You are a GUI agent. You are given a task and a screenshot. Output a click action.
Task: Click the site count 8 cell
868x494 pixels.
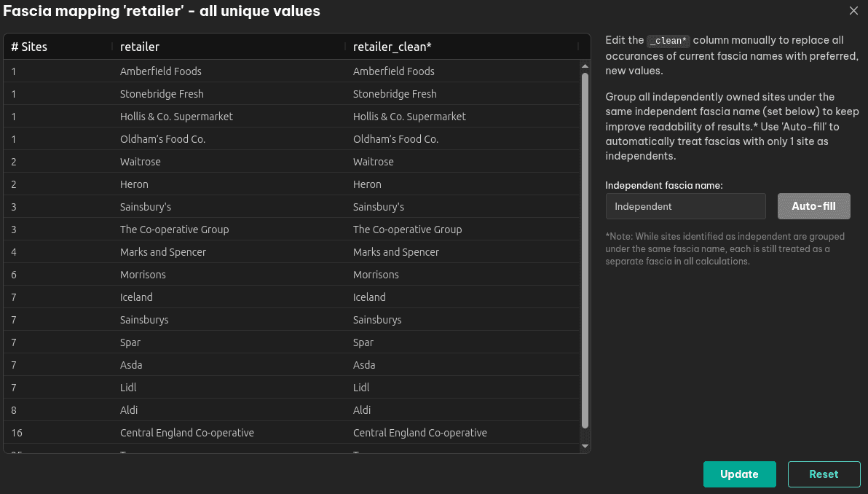tap(58, 409)
